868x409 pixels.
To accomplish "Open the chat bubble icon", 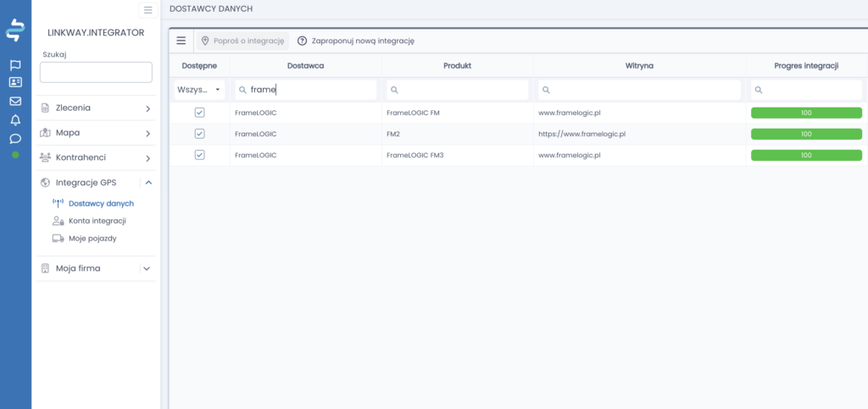I will (15, 138).
